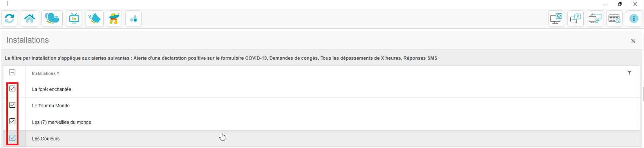Open the calendar with clock icon

pyautogui.click(x=614, y=19)
